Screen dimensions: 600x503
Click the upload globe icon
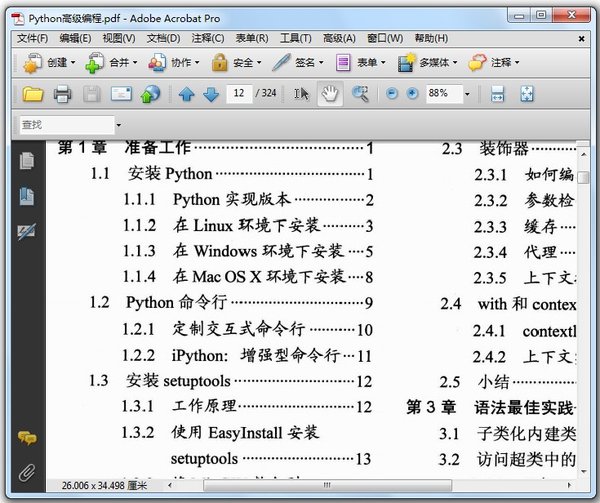[x=150, y=94]
